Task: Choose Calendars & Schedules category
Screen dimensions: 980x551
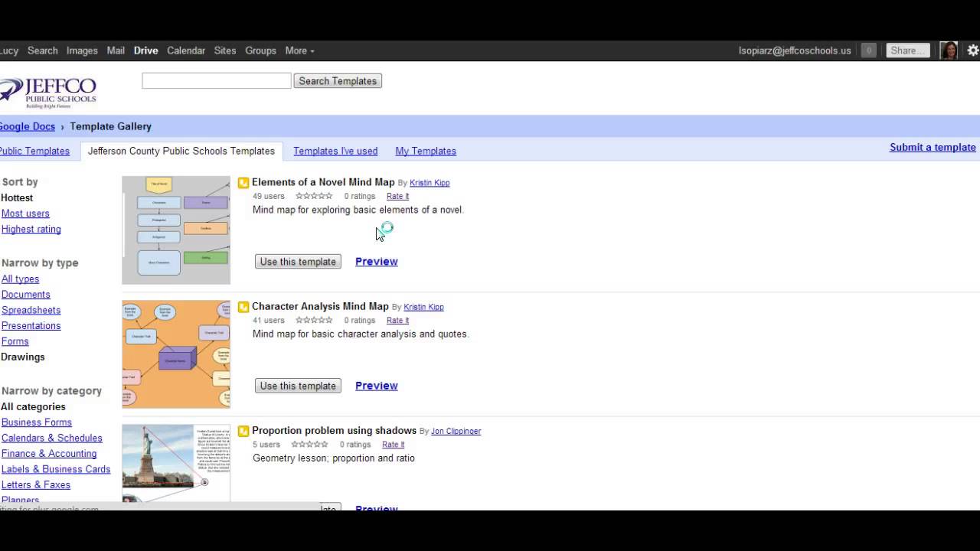Action: pyautogui.click(x=52, y=438)
